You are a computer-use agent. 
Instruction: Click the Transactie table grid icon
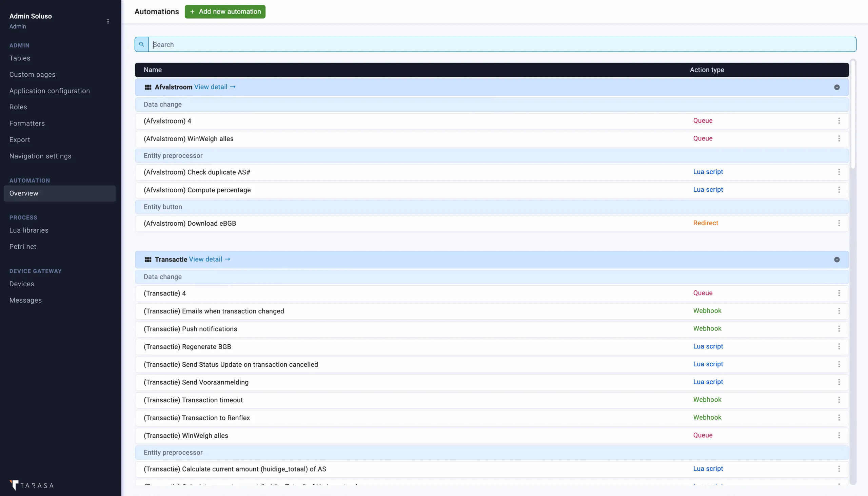pos(148,260)
